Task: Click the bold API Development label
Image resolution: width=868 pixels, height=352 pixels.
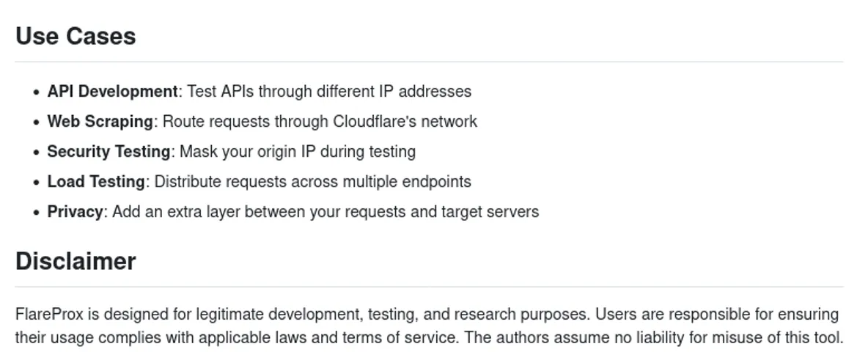Action: click(x=112, y=92)
